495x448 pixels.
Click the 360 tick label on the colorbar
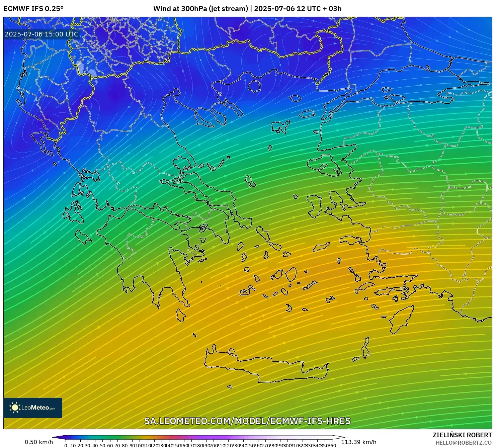(332, 445)
